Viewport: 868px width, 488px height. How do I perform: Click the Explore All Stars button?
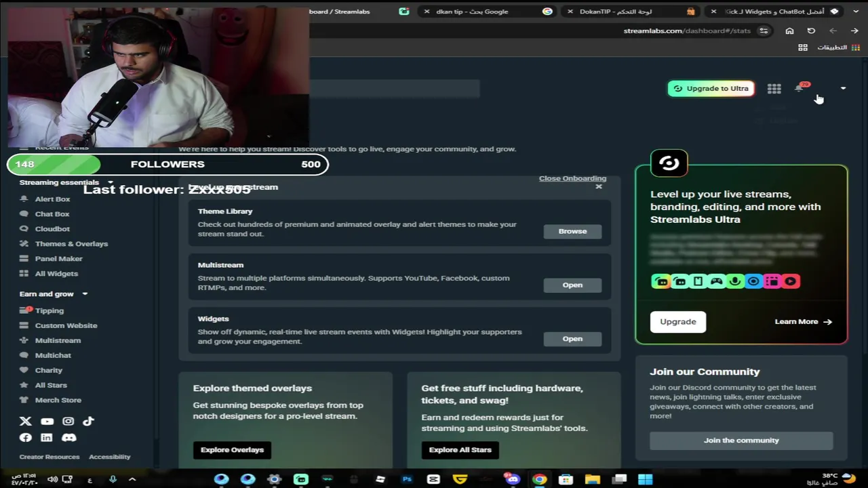(460, 449)
